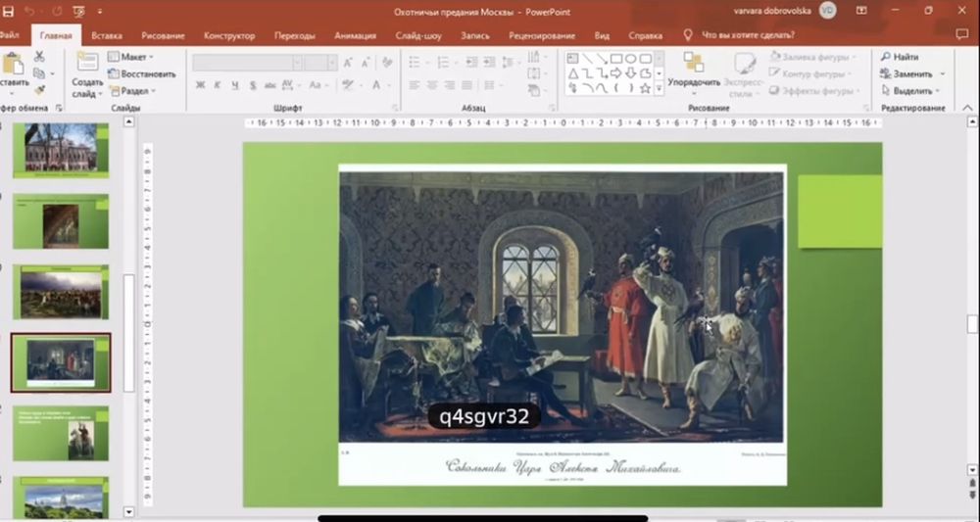Switch to the Переходы tab
The image size is (980, 522).
[x=294, y=35]
